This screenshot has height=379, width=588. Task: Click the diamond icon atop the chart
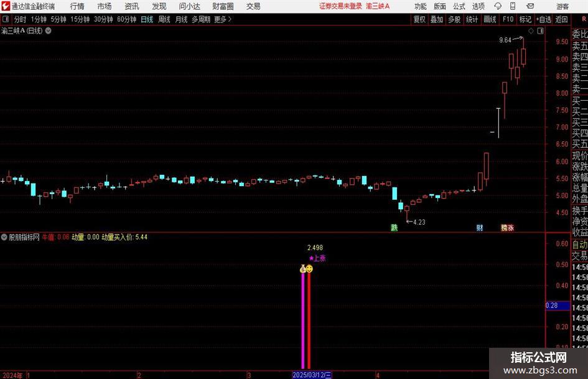[531, 31]
